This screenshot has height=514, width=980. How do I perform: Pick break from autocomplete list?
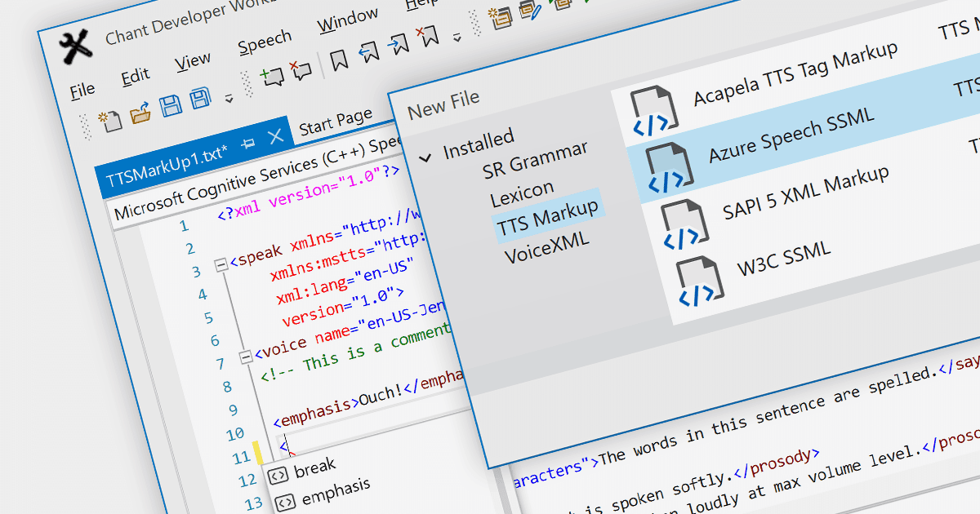pos(315,467)
